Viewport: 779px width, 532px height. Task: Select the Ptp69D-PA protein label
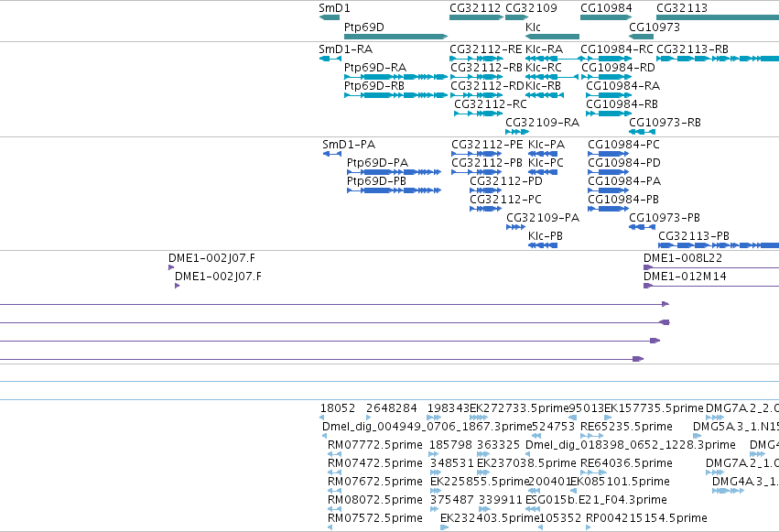(377, 163)
